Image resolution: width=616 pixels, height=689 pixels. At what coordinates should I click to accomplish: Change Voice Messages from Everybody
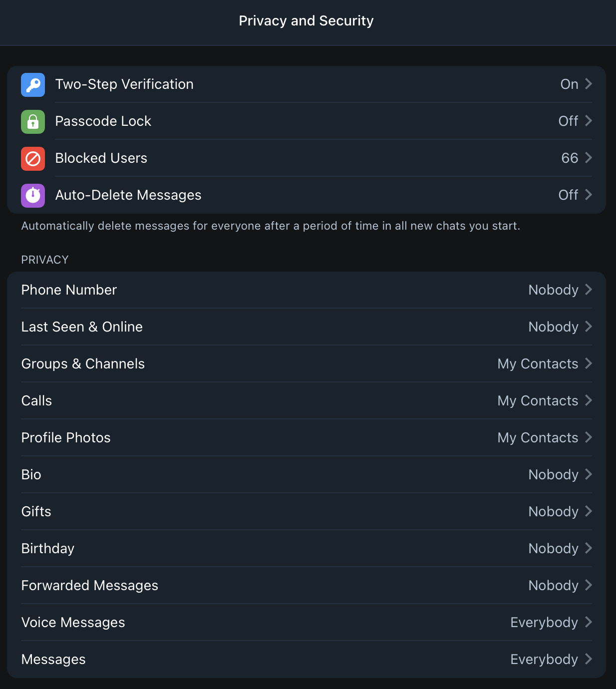pos(544,623)
